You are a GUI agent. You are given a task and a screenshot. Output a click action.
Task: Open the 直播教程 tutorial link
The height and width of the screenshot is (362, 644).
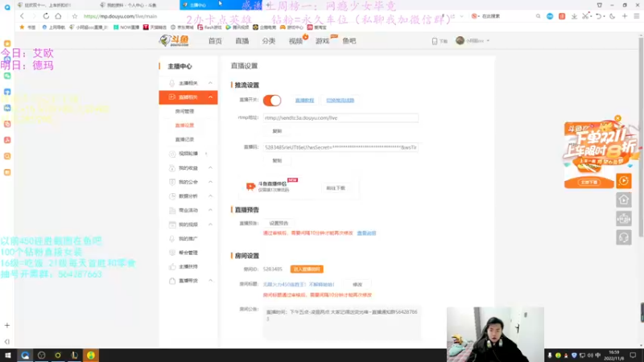click(304, 100)
